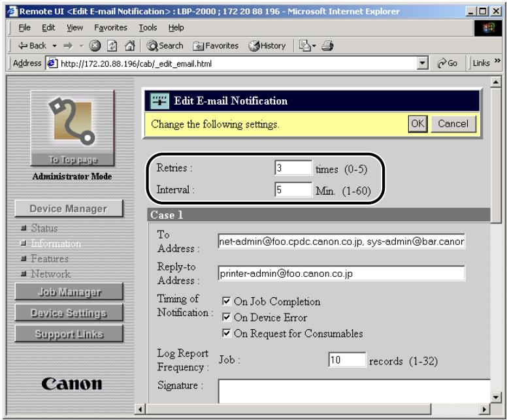Click the Mail toolbar icon

coord(304,46)
